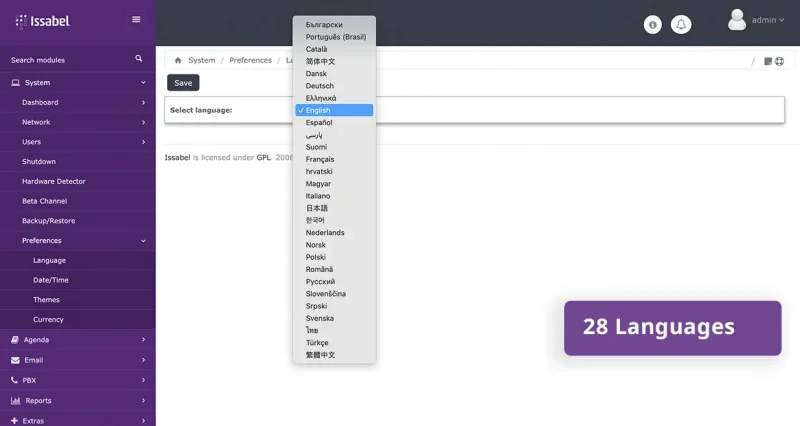
Task: Select Español from the language list
Action: coord(319,122)
